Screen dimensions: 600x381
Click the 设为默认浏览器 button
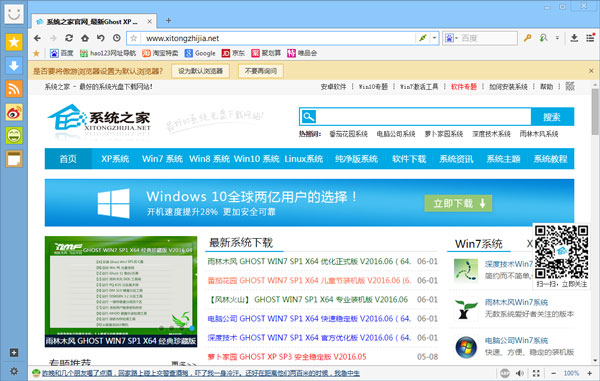click(x=201, y=71)
